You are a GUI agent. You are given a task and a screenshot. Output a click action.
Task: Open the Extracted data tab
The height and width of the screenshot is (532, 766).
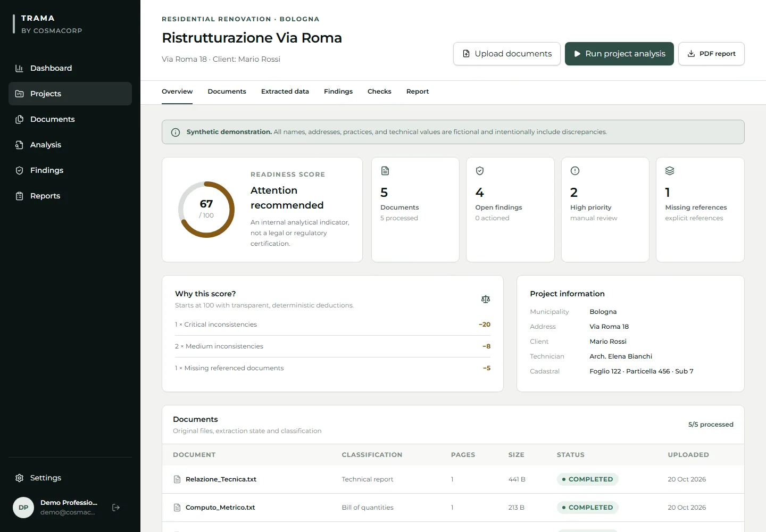click(x=285, y=92)
